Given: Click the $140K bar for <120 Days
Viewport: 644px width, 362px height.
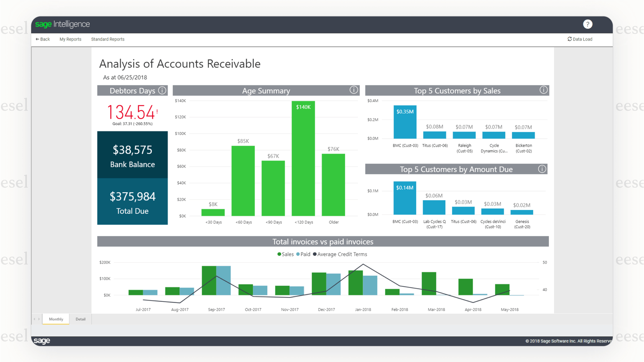Looking at the screenshot, I should (303, 159).
